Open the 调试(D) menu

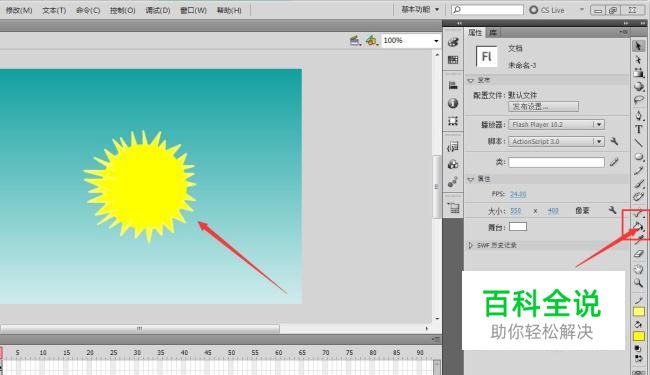pos(158,10)
